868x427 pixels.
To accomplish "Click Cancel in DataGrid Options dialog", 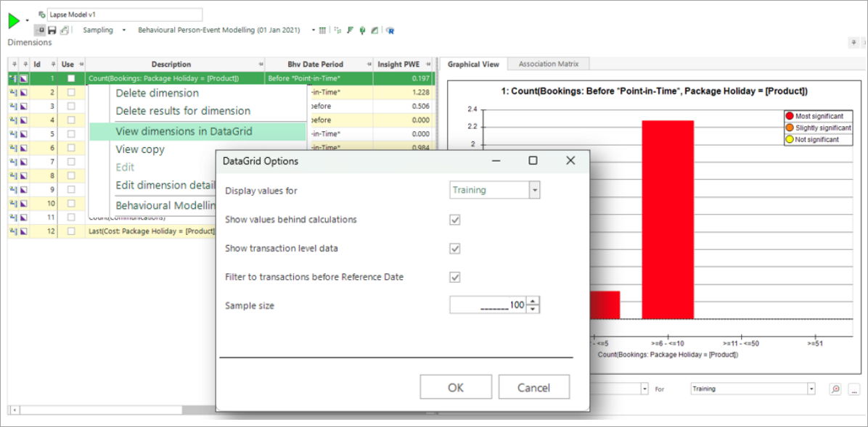I will (533, 387).
